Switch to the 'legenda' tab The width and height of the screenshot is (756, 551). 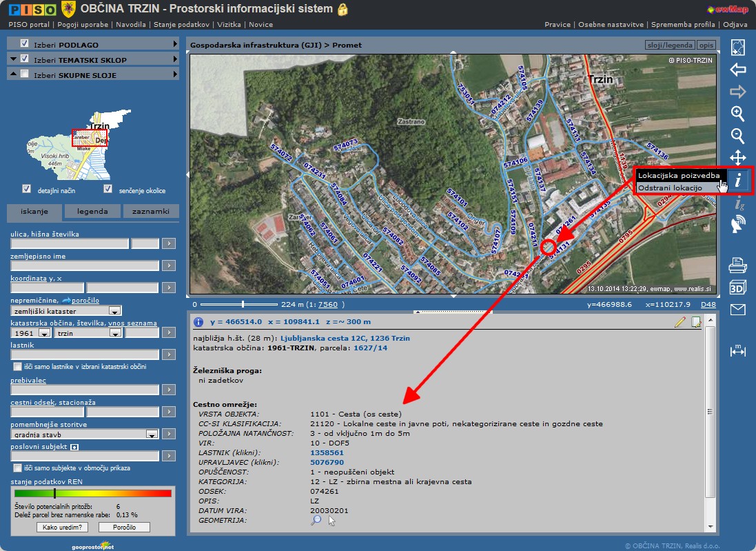(x=92, y=212)
